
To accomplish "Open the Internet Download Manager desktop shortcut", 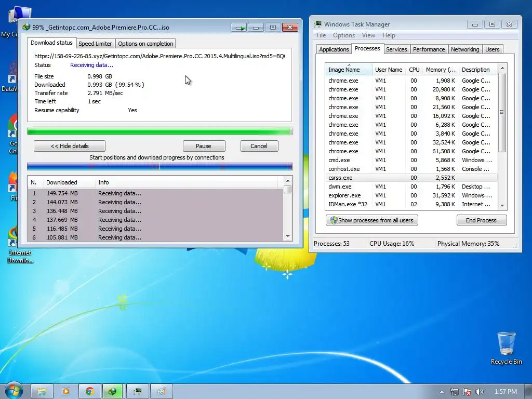I will coord(19,245).
